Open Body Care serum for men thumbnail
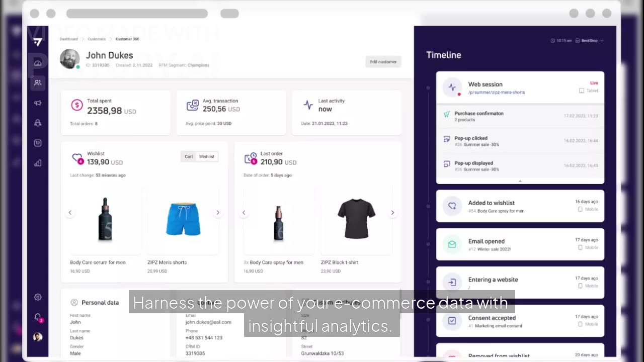644x362 pixels. click(x=105, y=220)
